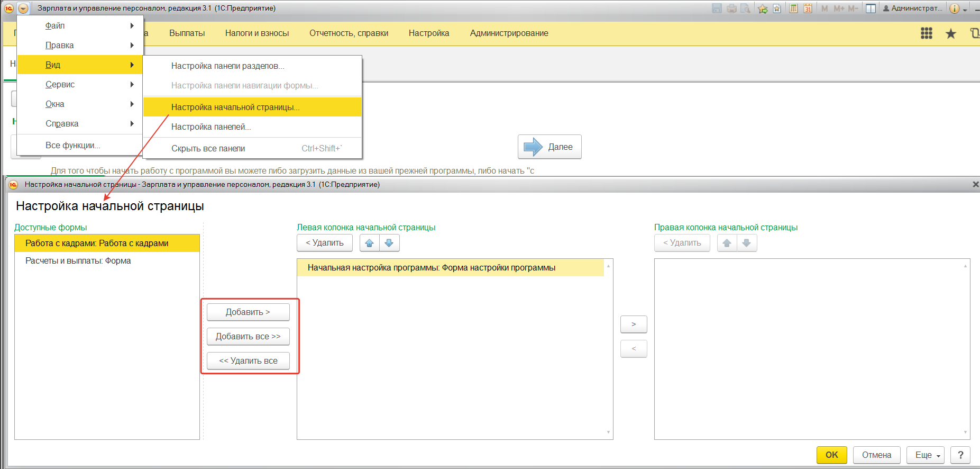Click scrollbar of left column list
Screen dimensions: 980x469
click(608, 349)
